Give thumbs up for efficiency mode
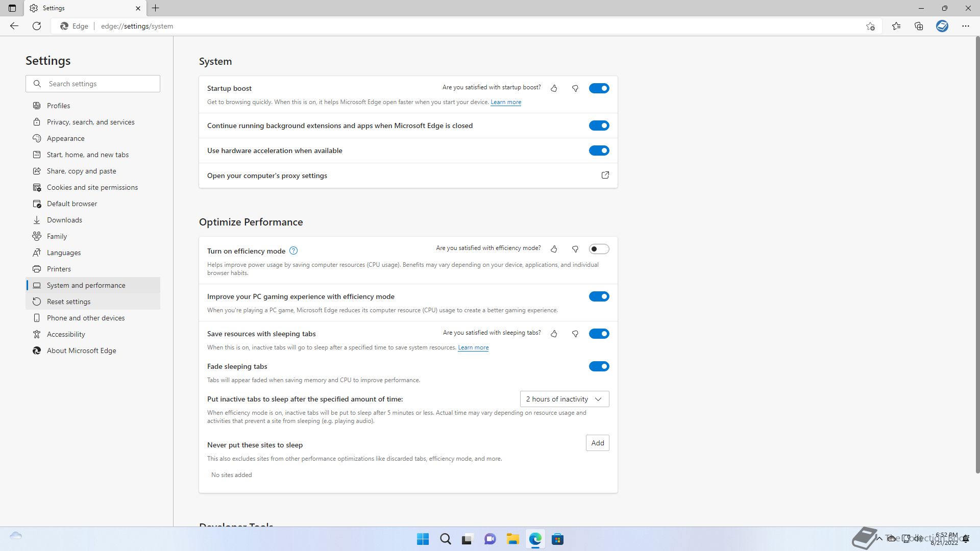 coord(554,249)
